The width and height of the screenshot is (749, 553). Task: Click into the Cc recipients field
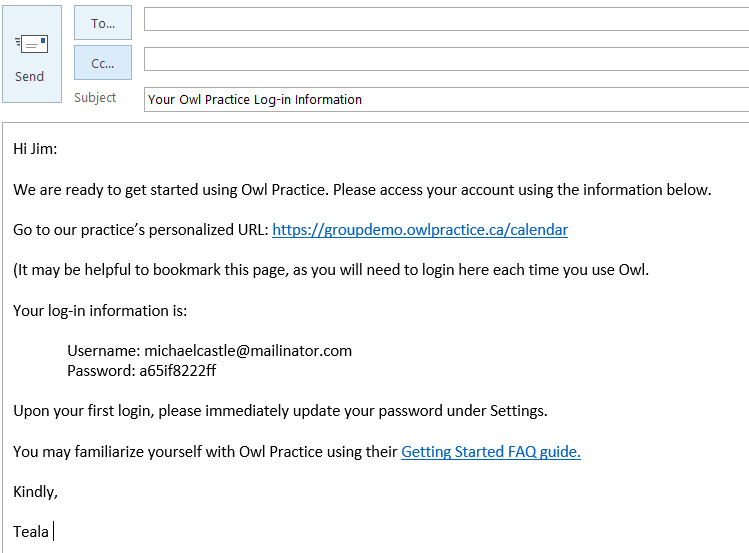445,60
